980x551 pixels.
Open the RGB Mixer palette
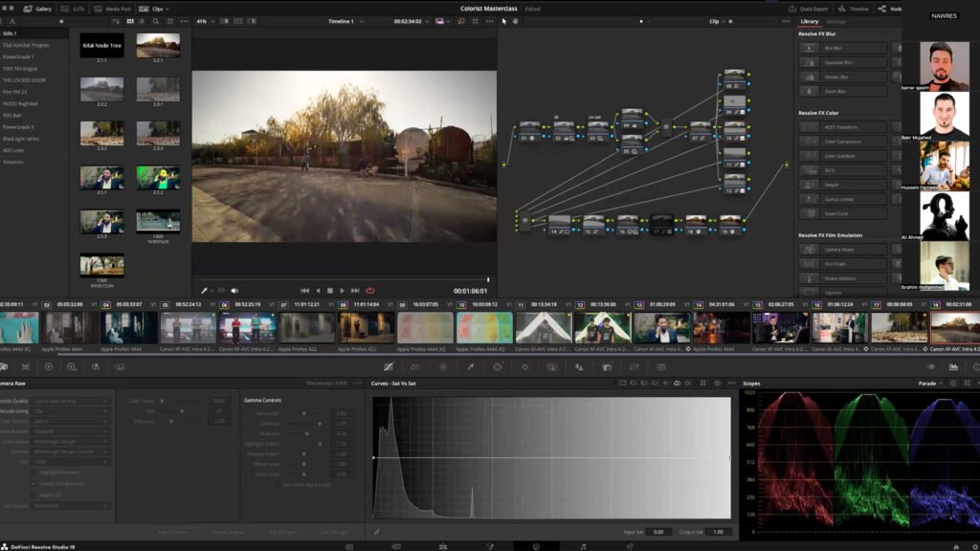pyautogui.click(x=96, y=367)
